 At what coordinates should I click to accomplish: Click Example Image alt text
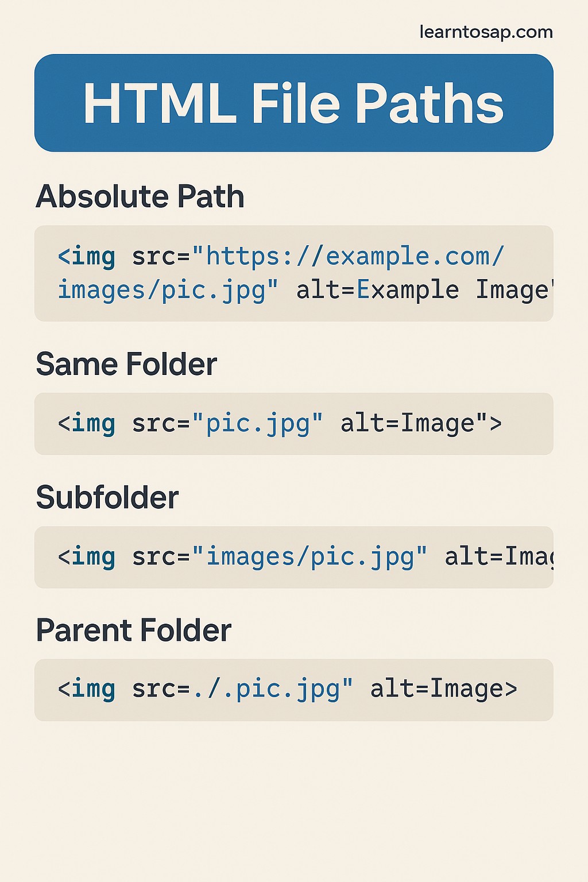pyautogui.click(x=454, y=290)
